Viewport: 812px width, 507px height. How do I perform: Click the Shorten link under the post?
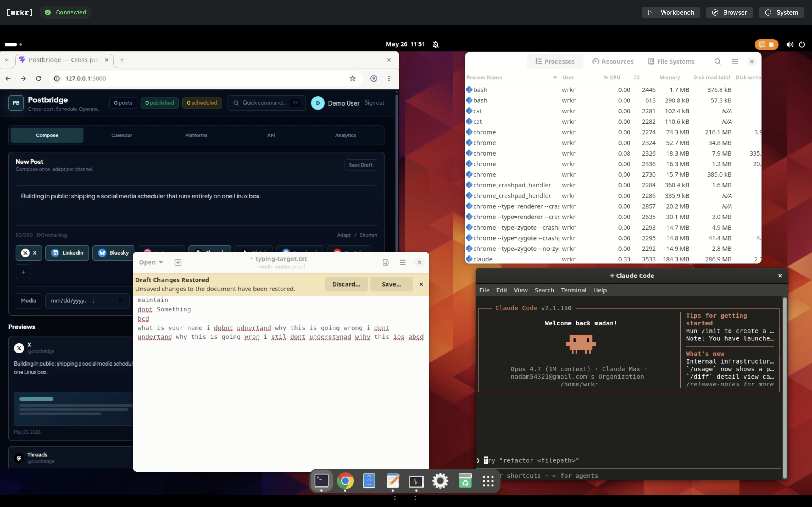[368, 235]
